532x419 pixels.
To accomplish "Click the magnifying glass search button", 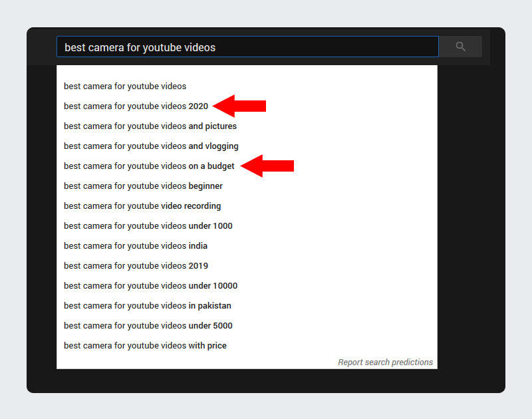I will (x=460, y=47).
